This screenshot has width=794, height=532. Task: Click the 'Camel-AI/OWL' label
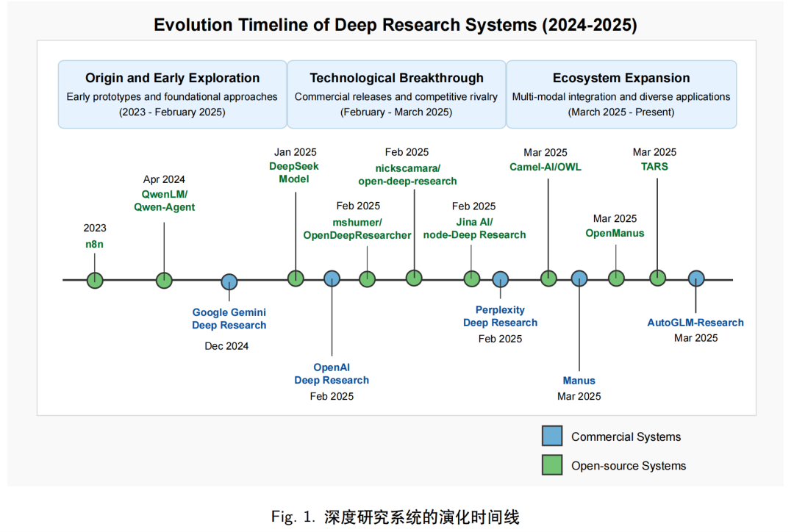546,167
